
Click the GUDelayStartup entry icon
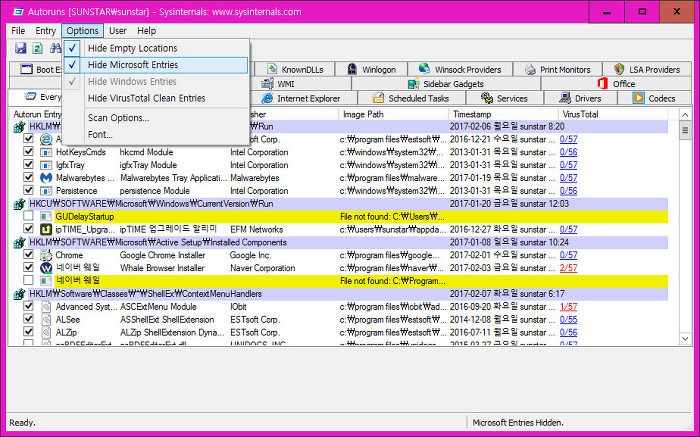click(x=46, y=217)
